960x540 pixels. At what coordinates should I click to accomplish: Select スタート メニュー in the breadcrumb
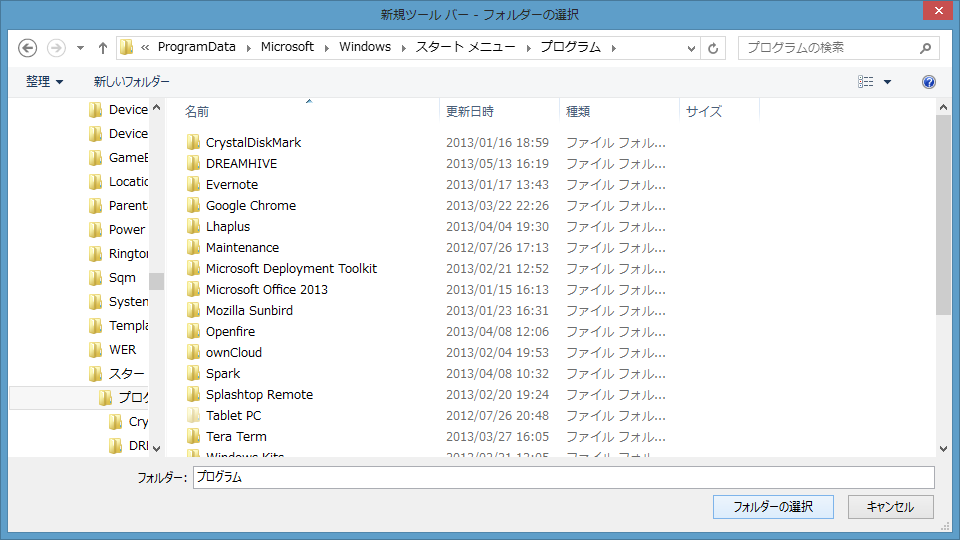point(465,47)
